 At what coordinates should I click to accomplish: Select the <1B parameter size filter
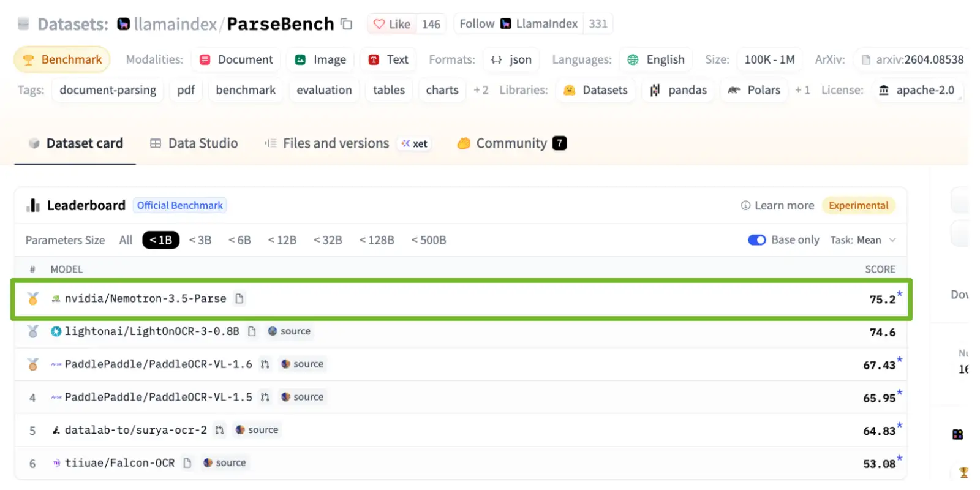pos(160,240)
